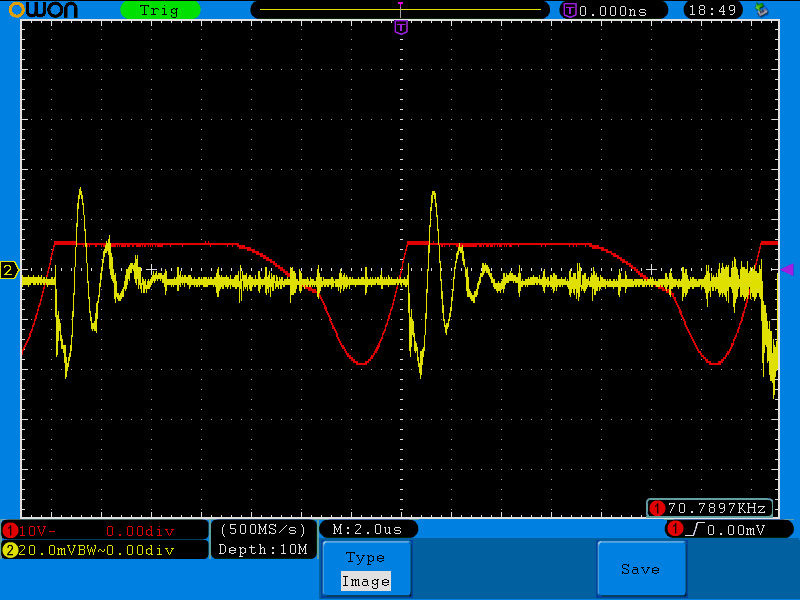The width and height of the screenshot is (800, 600).
Task: Click the purple T trigger position marker
Action: 401,27
